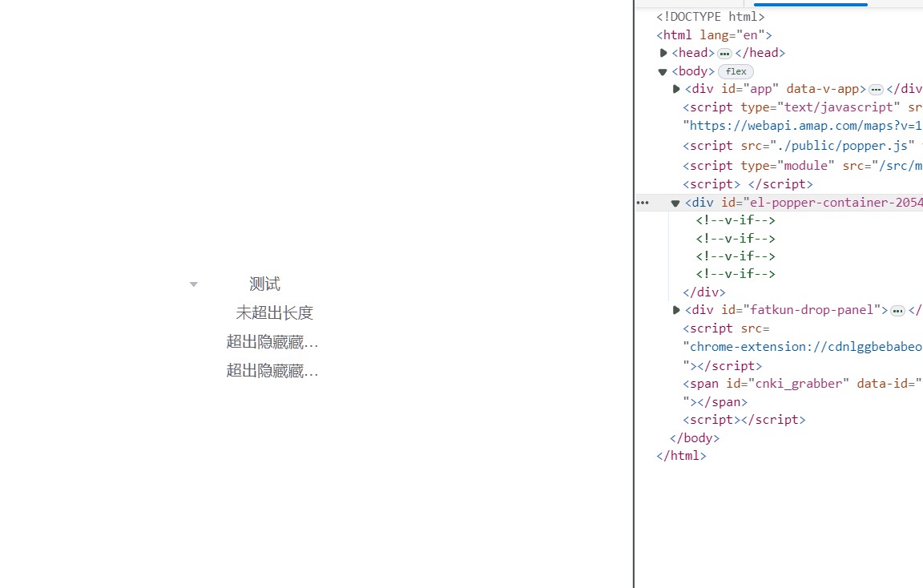Select the 未超出长度 item

coord(274,312)
